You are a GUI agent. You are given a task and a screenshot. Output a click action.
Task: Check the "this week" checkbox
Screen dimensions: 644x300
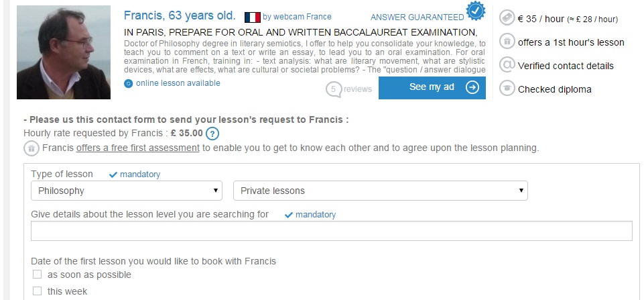tap(38, 291)
